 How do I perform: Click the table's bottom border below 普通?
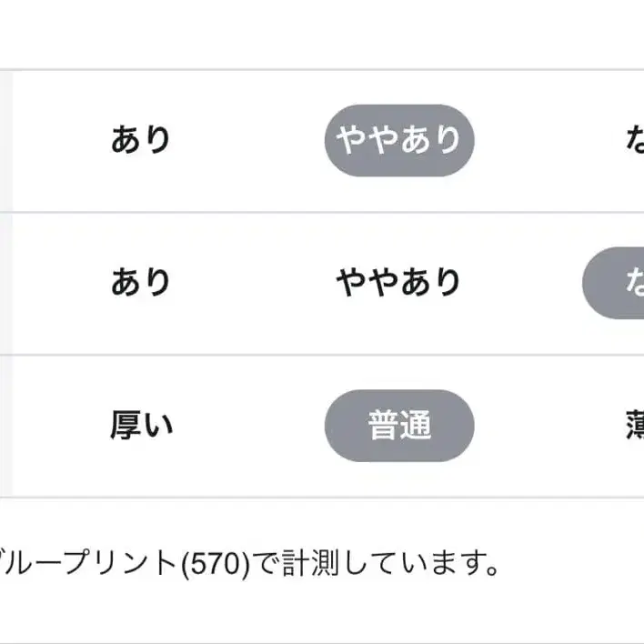tap(399, 497)
